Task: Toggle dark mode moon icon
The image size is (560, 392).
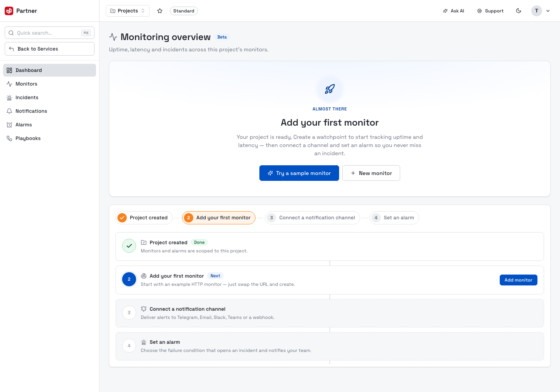Action: [x=518, y=11]
